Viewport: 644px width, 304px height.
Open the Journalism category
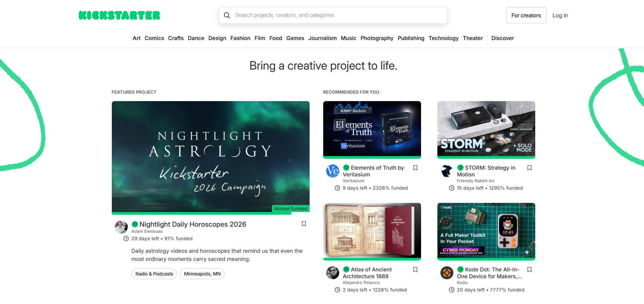pyautogui.click(x=323, y=38)
